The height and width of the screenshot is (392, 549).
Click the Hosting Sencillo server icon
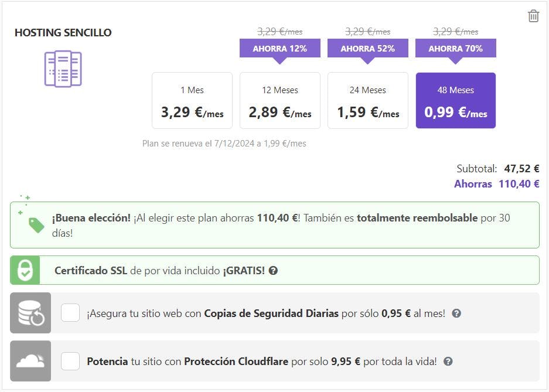[x=63, y=69]
